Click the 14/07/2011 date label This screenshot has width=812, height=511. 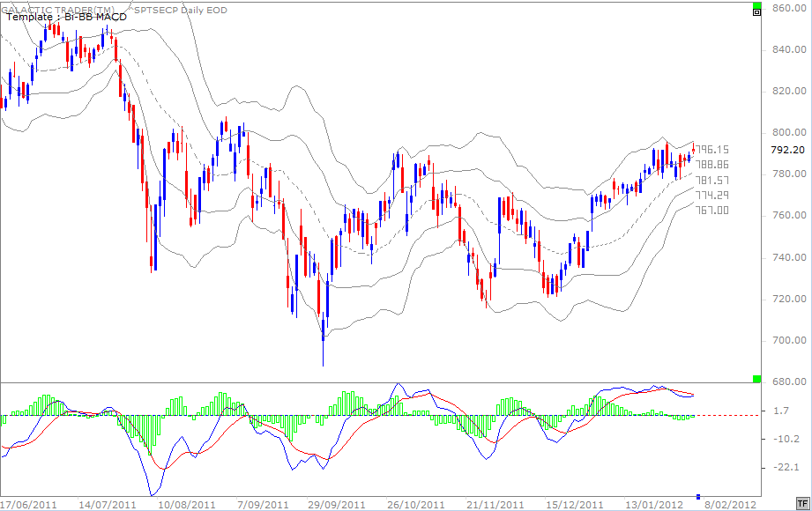pyautogui.click(x=108, y=504)
